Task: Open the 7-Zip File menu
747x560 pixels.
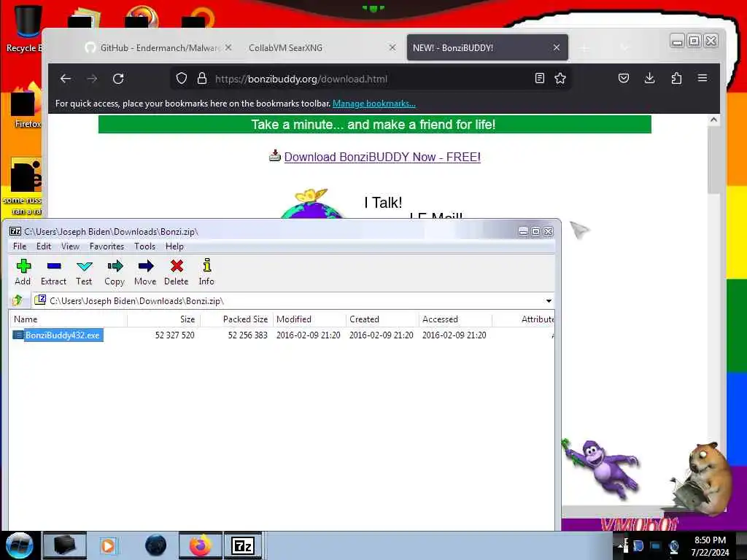Action: tap(20, 246)
